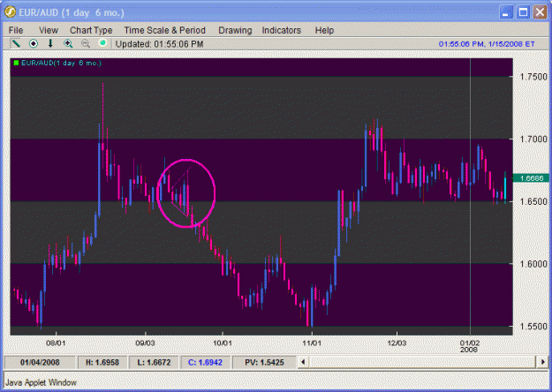Click the C: 1.6942 close value
Screen dimensions: 552x392
click(205, 363)
